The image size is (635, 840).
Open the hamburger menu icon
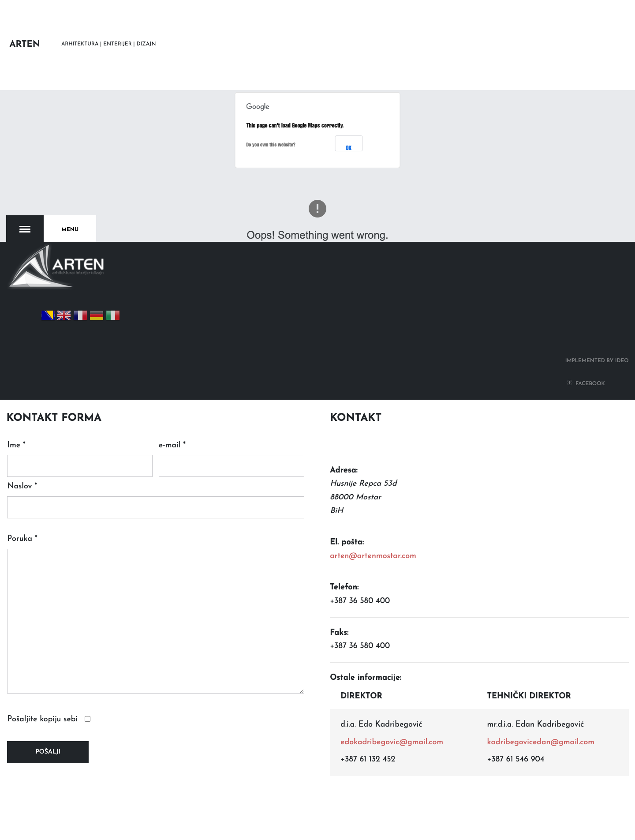pos(25,229)
